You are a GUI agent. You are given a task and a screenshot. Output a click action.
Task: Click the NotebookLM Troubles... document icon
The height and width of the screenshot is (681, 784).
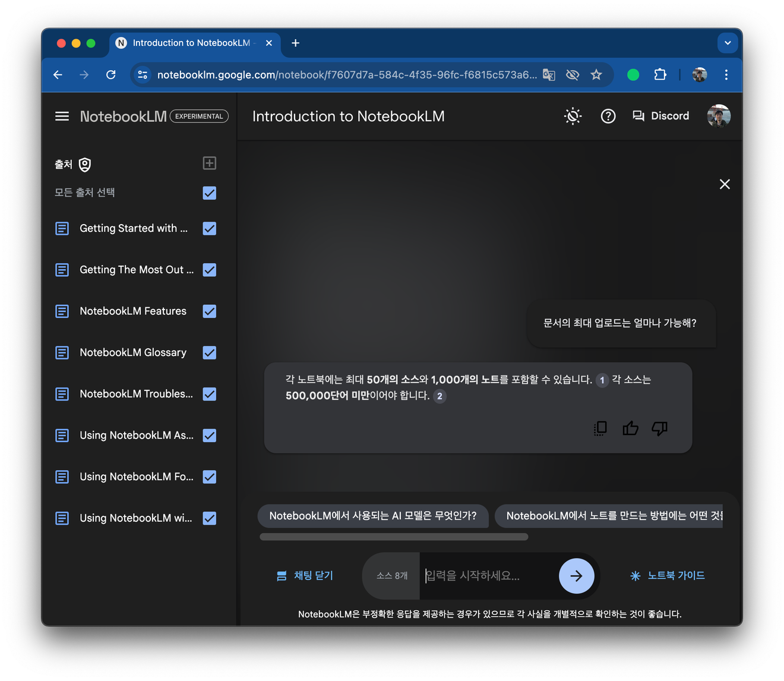point(62,394)
